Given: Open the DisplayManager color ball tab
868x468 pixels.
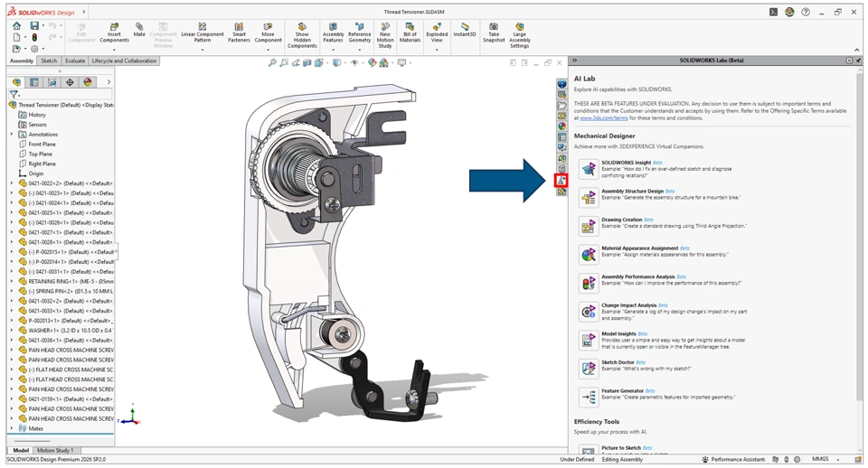Looking at the screenshot, I should click(88, 82).
